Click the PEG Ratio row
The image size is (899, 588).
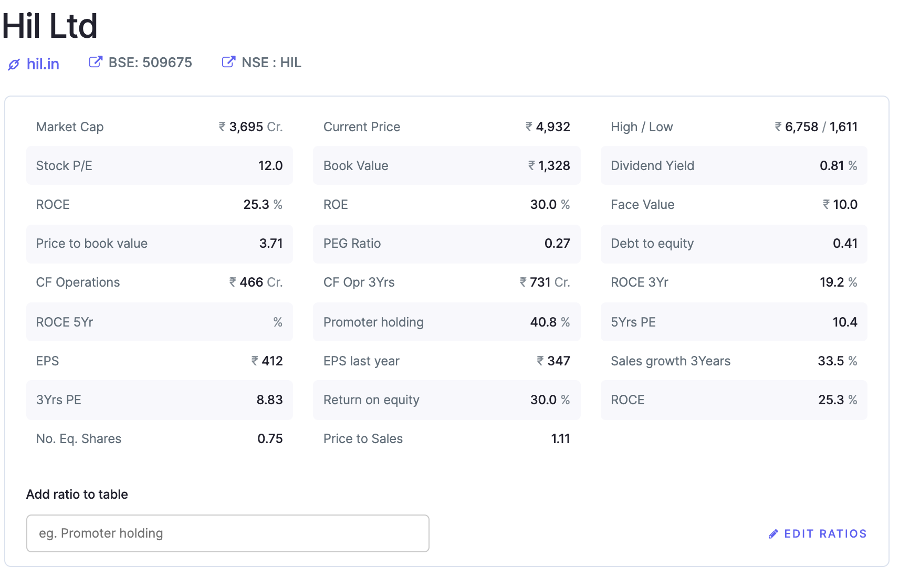446,244
